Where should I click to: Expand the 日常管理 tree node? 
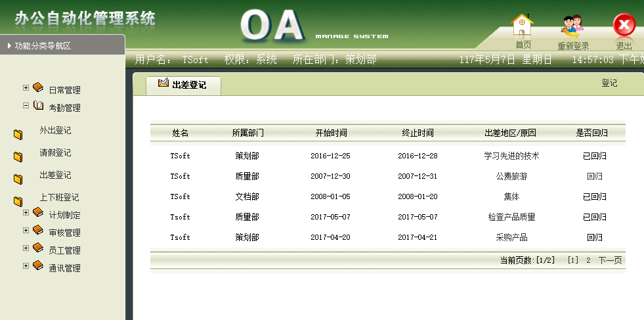[x=26, y=87]
